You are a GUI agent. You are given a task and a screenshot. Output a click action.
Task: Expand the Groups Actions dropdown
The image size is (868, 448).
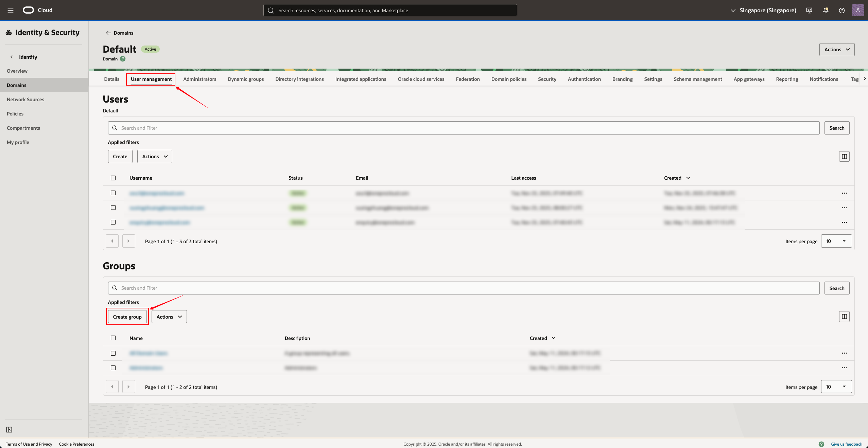pyautogui.click(x=169, y=317)
